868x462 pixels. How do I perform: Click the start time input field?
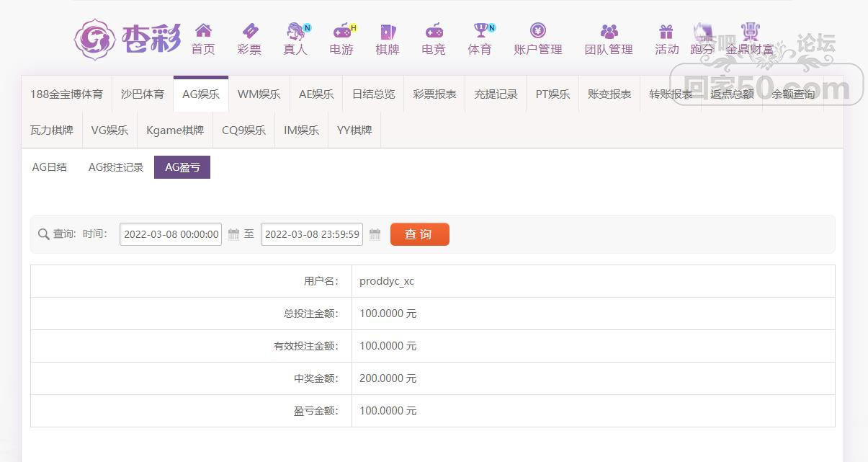(171, 234)
